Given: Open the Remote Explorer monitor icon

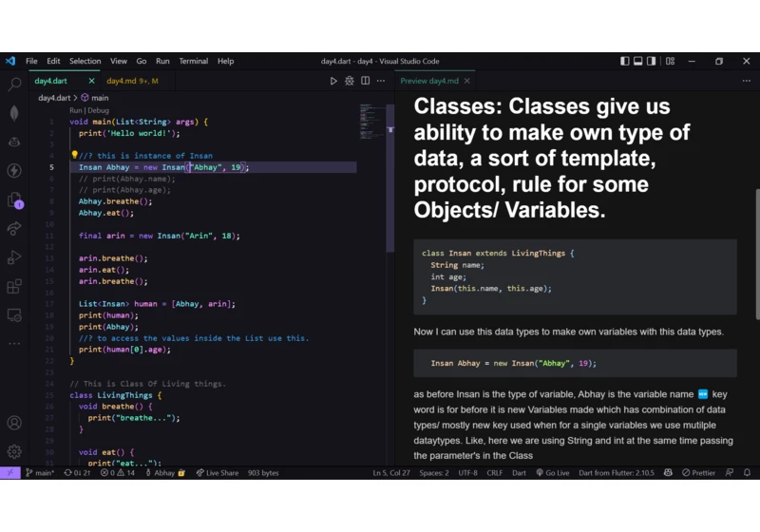Looking at the screenshot, I should click(x=14, y=315).
